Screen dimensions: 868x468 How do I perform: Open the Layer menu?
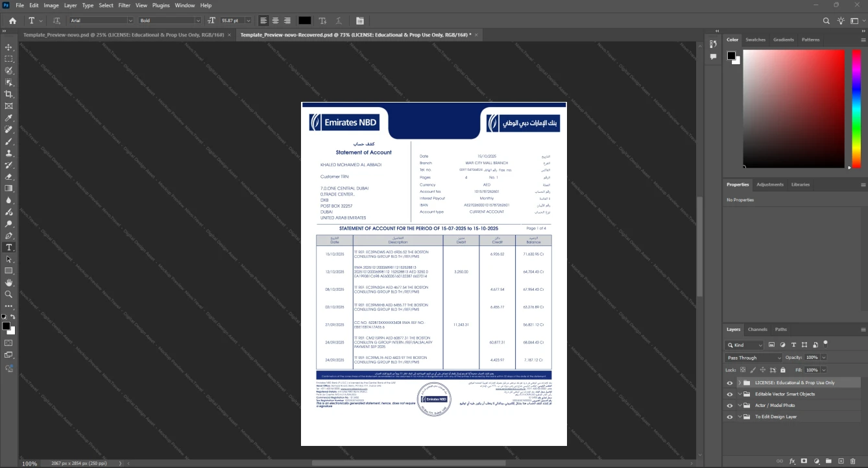tap(70, 5)
